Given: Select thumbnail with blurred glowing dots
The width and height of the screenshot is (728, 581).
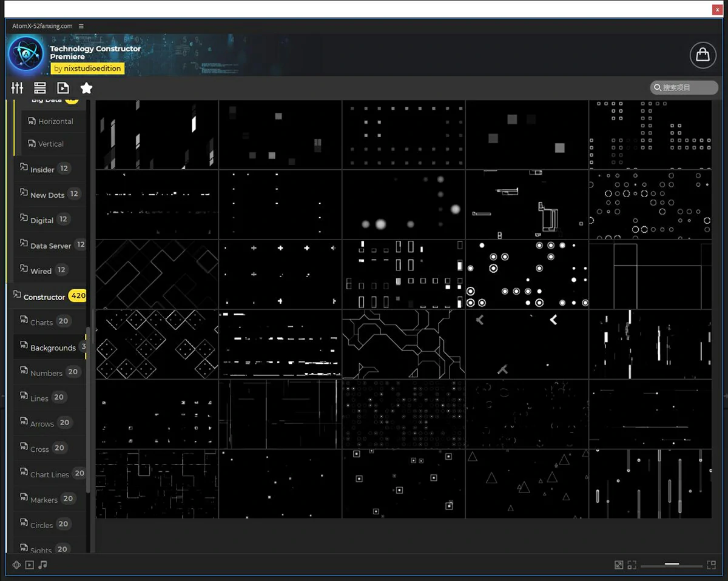Looking at the screenshot, I should (403, 204).
